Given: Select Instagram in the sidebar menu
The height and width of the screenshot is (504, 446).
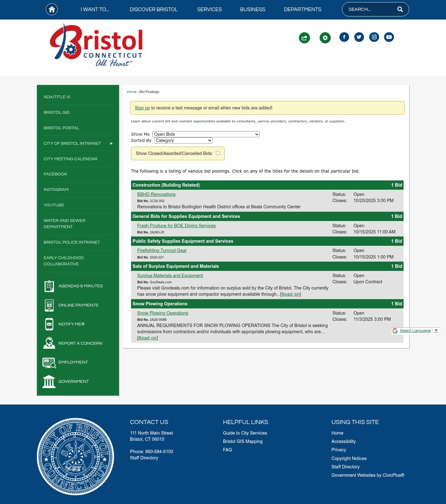Looking at the screenshot, I should click(56, 190).
